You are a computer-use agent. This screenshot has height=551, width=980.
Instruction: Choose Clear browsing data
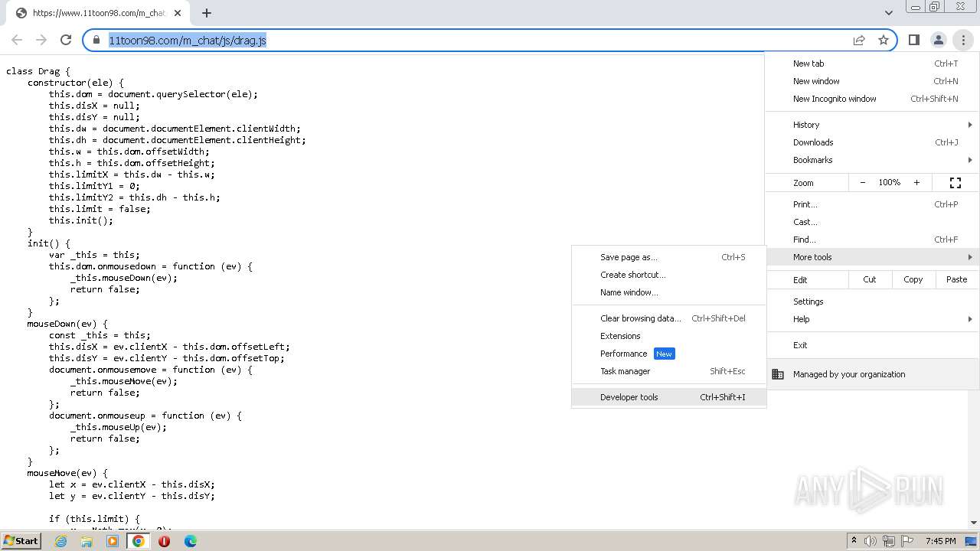point(668,318)
